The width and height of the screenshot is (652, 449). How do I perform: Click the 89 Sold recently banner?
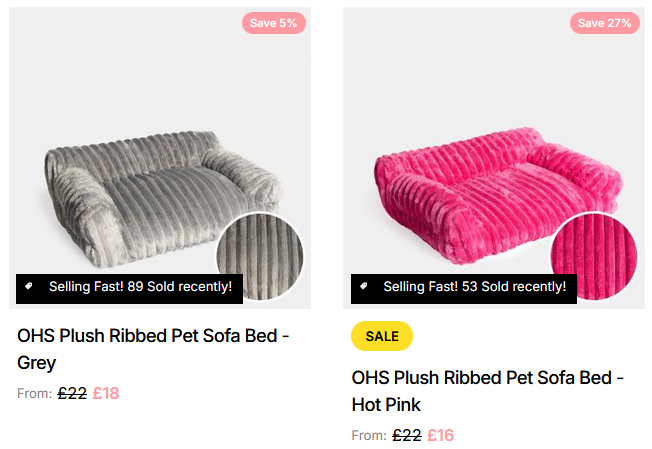click(x=140, y=287)
